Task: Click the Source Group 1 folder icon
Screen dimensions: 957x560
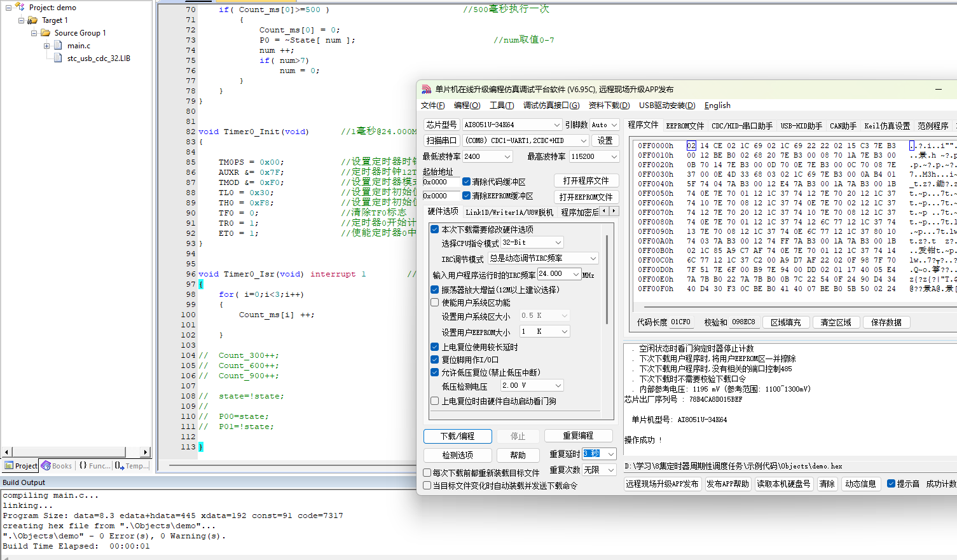Action: click(45, 32)
